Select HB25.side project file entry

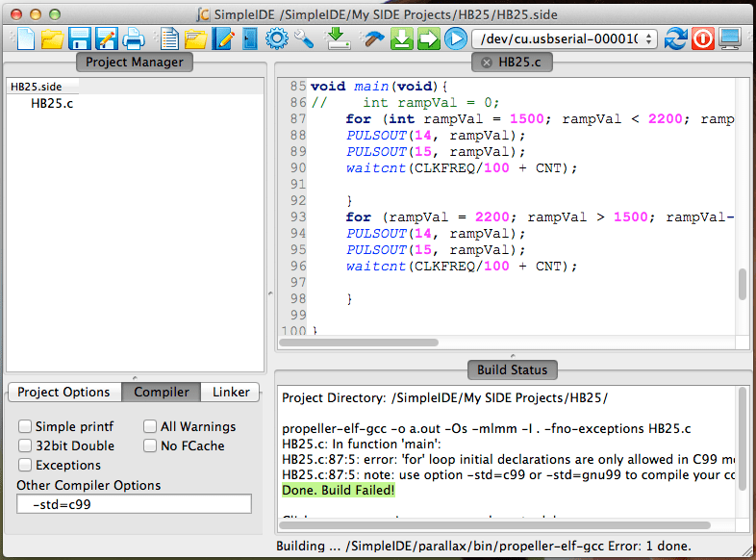pyautogui.click(x=37, y=87)
